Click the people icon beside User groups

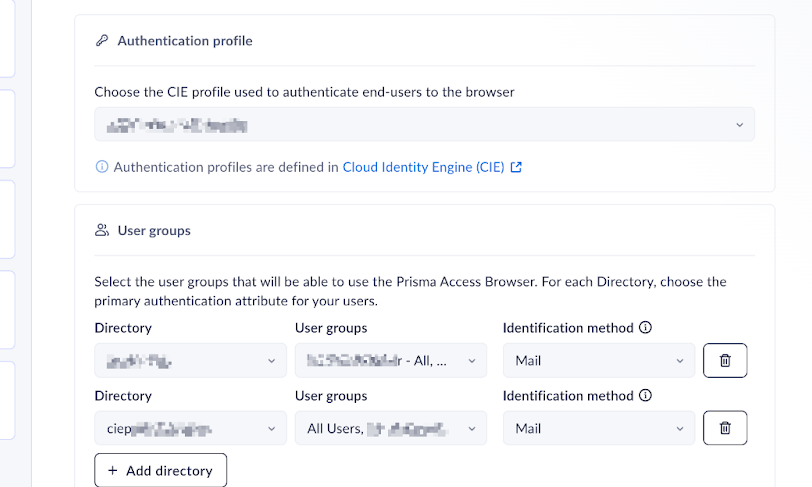101,230
